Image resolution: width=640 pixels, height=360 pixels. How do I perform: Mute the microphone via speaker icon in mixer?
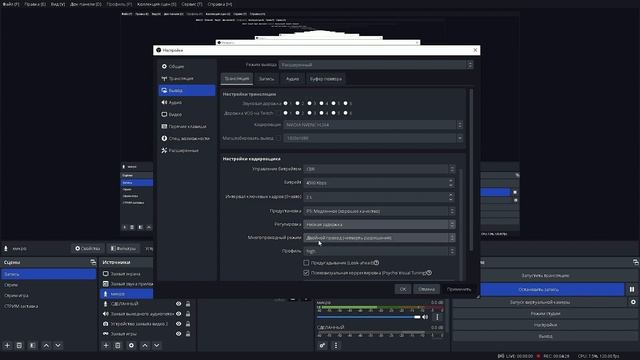[425, 317]
